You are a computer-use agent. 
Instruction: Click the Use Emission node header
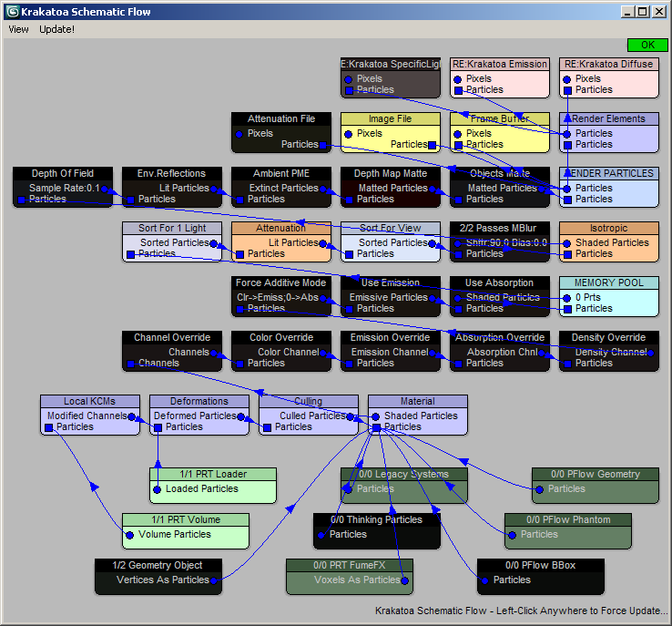pyautogui.click(x=391, y=282)
